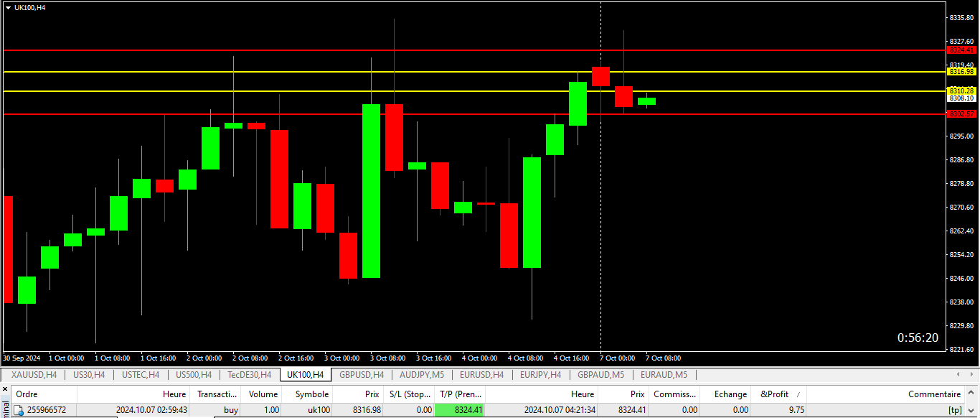This screenshot has height=418, width=980.
Task: Click the 8335.80 price scale value
Action: [962, 17]
